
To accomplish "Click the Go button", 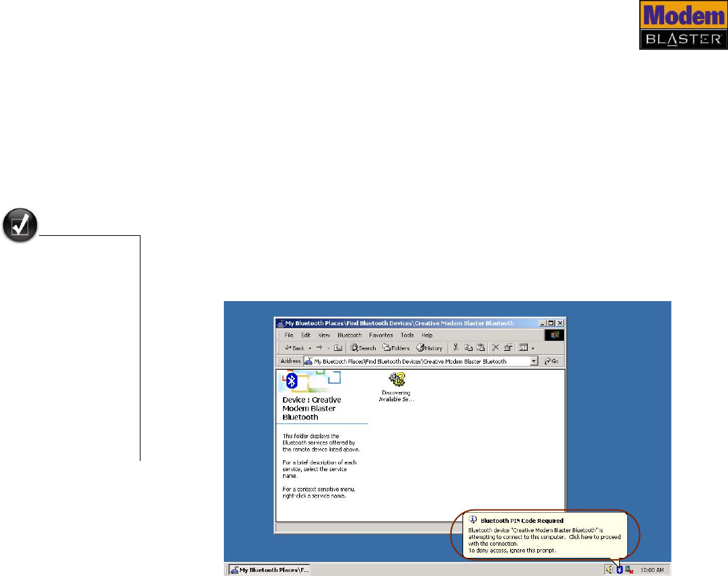I will [552, 361].
